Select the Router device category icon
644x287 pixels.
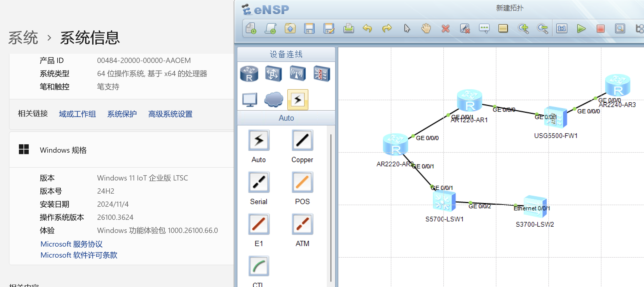(x=249, y=73)
